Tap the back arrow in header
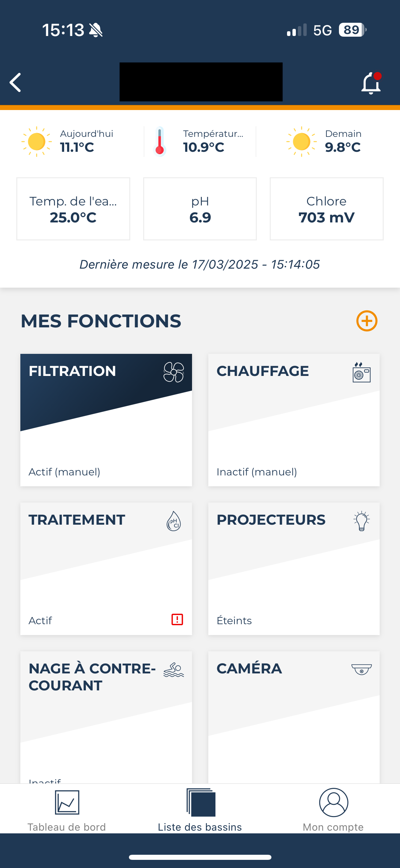Image resolution: width=400 pixels, height=868 pixels. point(16,83)
